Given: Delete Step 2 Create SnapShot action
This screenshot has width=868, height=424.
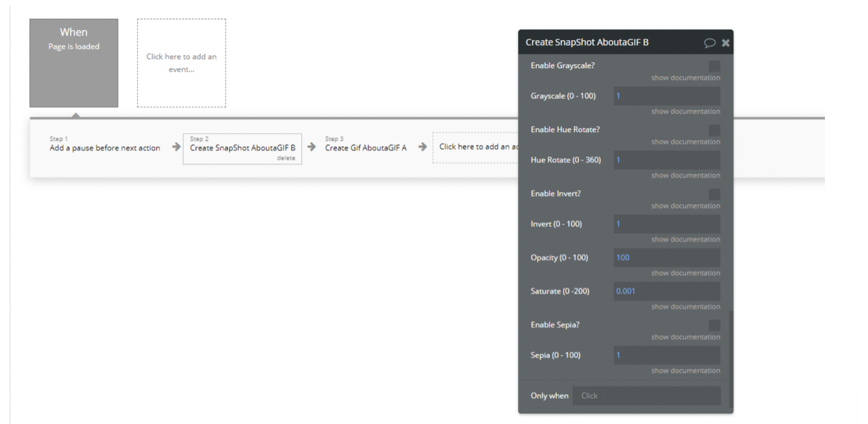Looking at the screenshot, I should (286, 158).
